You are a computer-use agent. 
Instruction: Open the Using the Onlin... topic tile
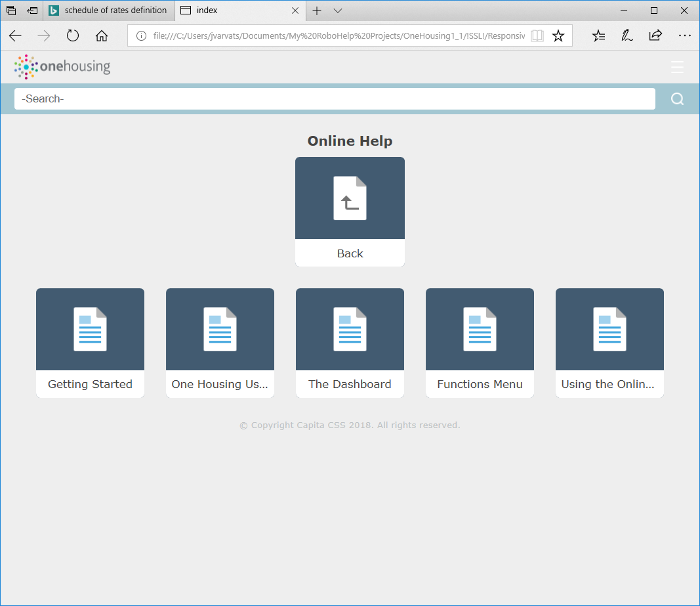(610, 343)
